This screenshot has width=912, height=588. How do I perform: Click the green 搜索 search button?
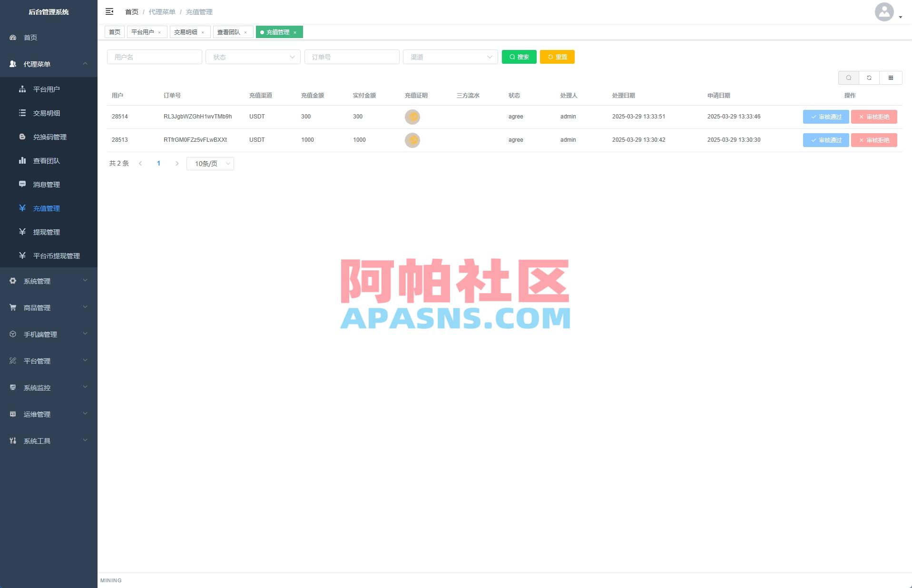tap(519, 57)
